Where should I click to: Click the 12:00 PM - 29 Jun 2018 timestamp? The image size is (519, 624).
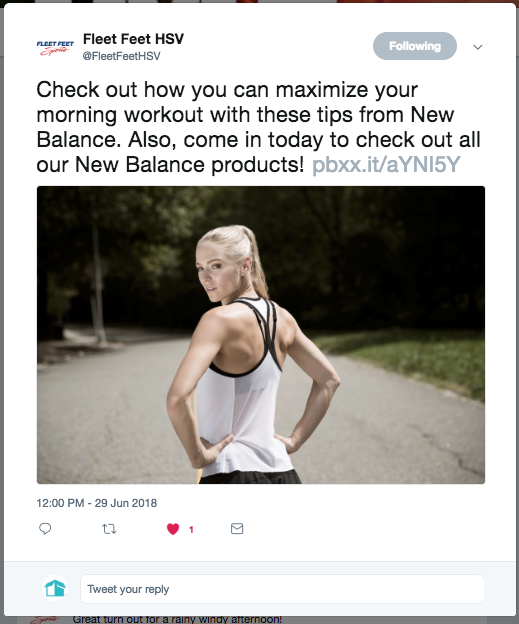point(97,503)
